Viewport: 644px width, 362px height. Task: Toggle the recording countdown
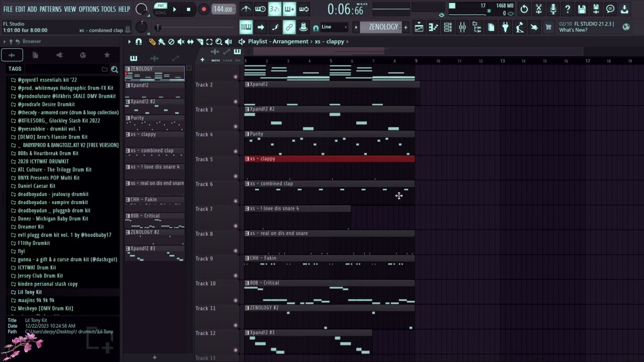coord(275,9)
